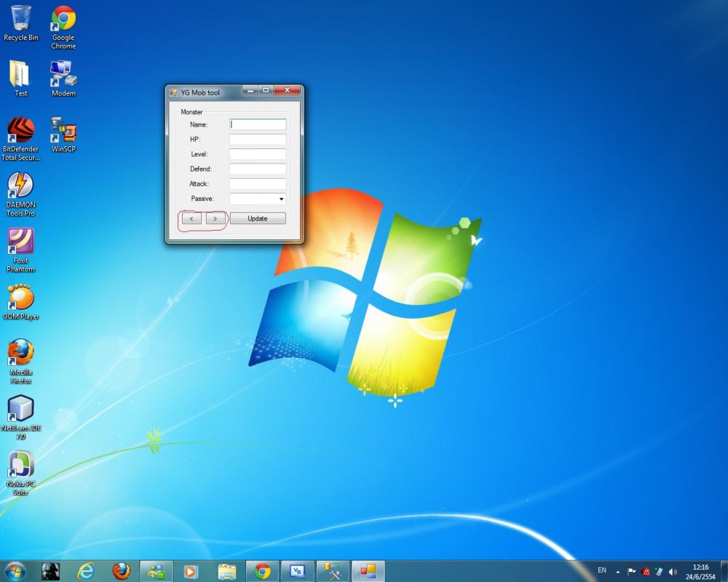Click the green Safely Remove Hardware tray icon
This screenshot has width=728, height=582.
[x=659, y=572]
